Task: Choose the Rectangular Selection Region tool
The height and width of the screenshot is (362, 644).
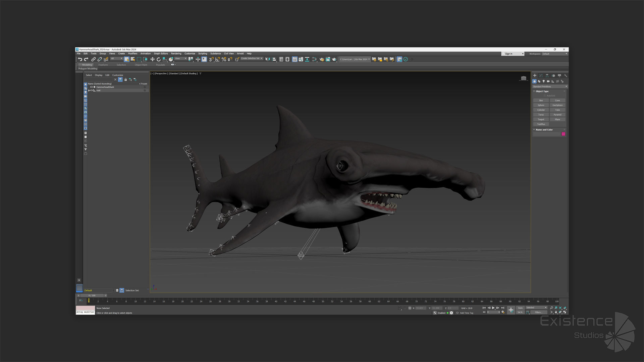Action: [139, 59]
